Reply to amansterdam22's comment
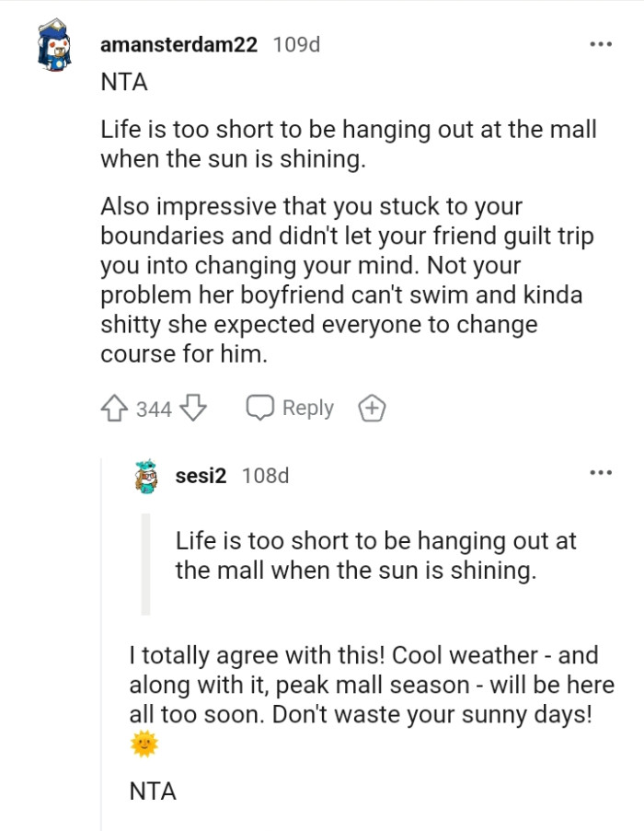 291,409
